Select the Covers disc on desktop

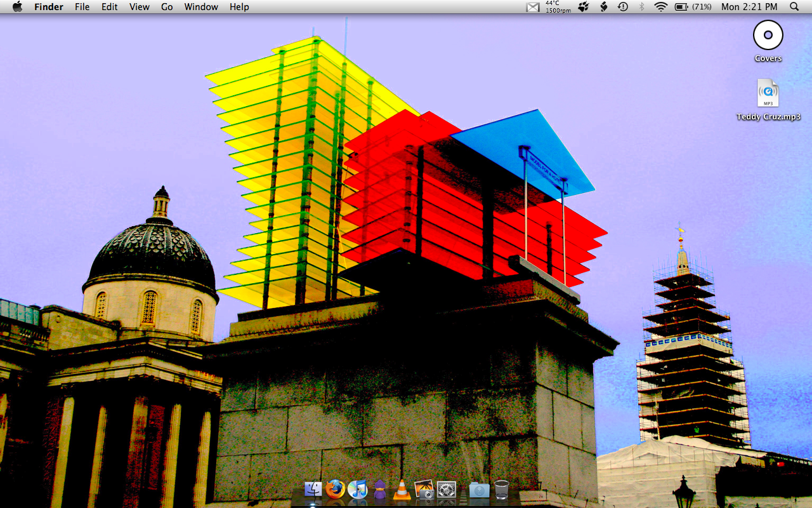tap(768, 36)
